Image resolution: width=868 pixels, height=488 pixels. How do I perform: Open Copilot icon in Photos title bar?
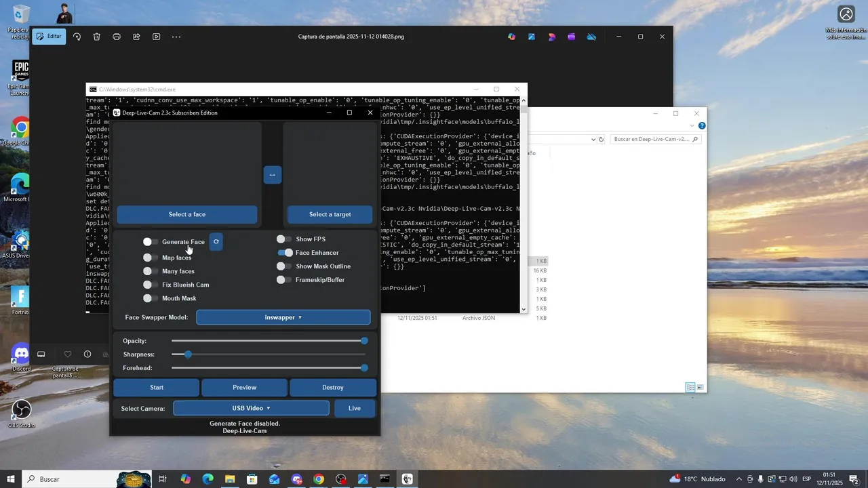(x=512, y=37)
